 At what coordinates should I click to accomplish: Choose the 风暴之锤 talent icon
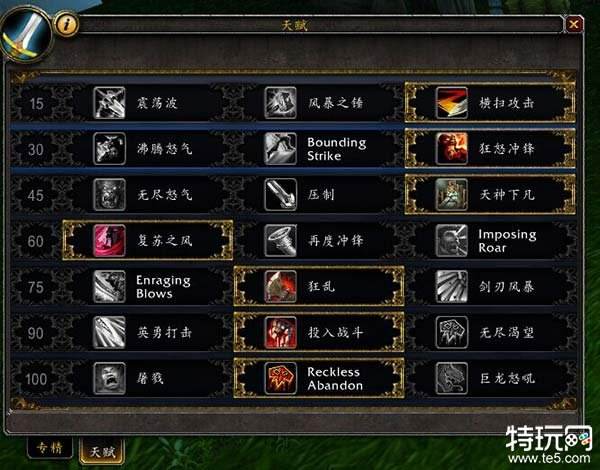click(280, 103)
